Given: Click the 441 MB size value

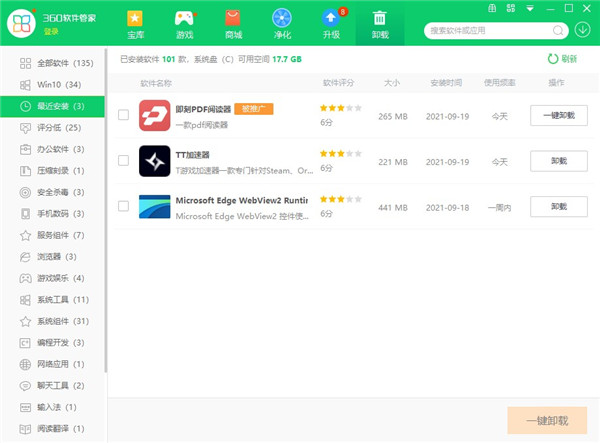Looking at the screenshot, I should (x=393, y=208).
